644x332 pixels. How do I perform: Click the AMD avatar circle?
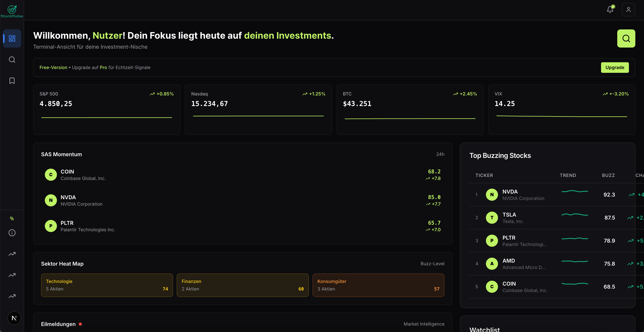coord(492,264)
